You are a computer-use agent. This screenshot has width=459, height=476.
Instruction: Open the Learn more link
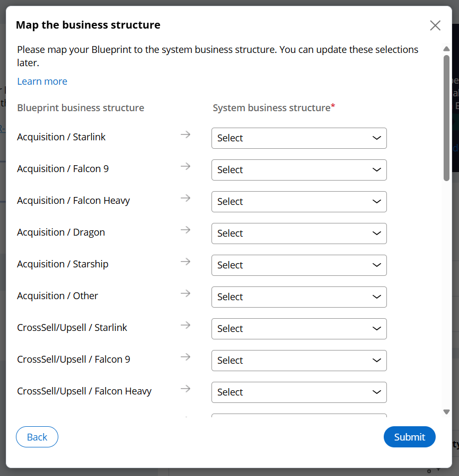[42, 82]
